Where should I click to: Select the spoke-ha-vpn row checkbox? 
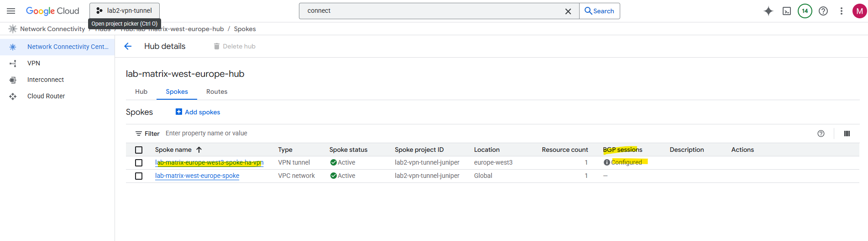point(139,163)
